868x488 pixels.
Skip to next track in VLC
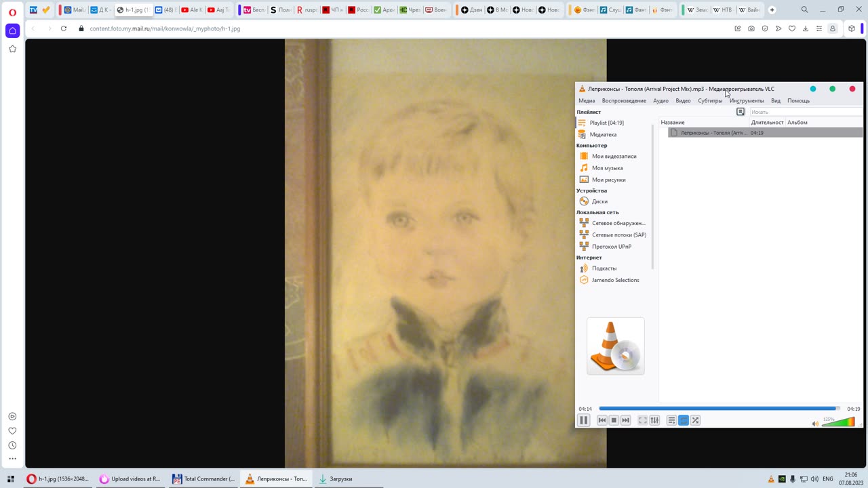(626, 420)
